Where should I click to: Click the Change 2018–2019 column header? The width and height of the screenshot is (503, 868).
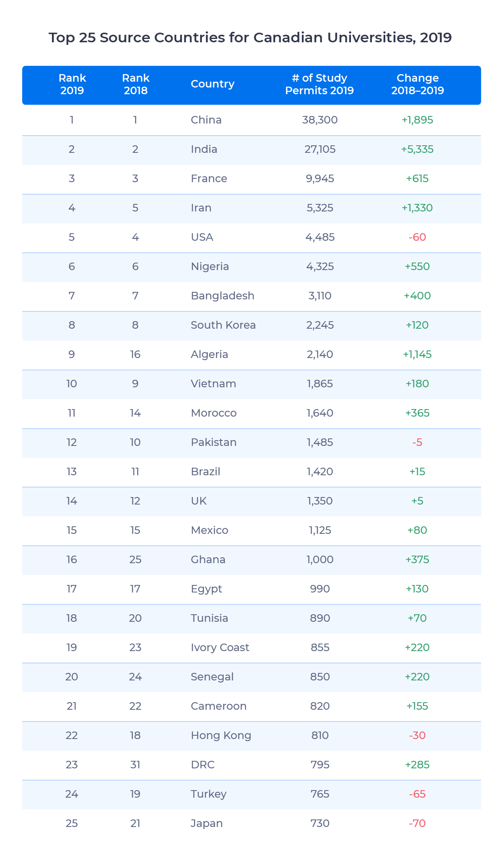(418, 84)
